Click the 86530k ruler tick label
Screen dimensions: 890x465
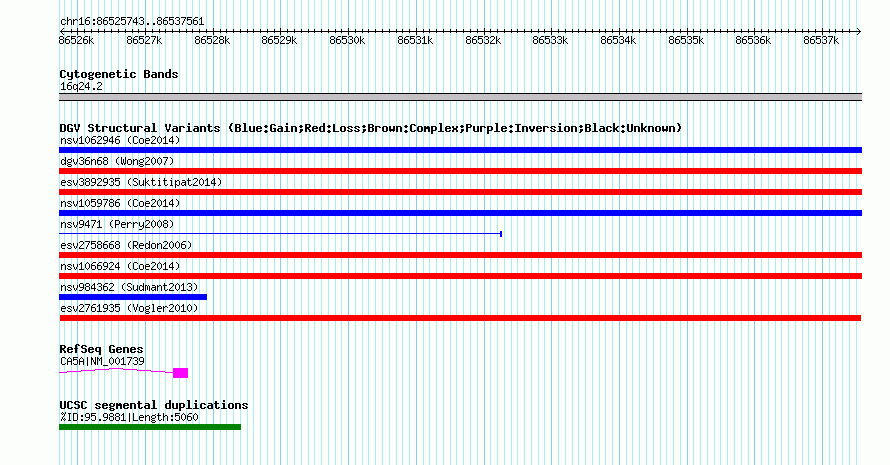347,40
